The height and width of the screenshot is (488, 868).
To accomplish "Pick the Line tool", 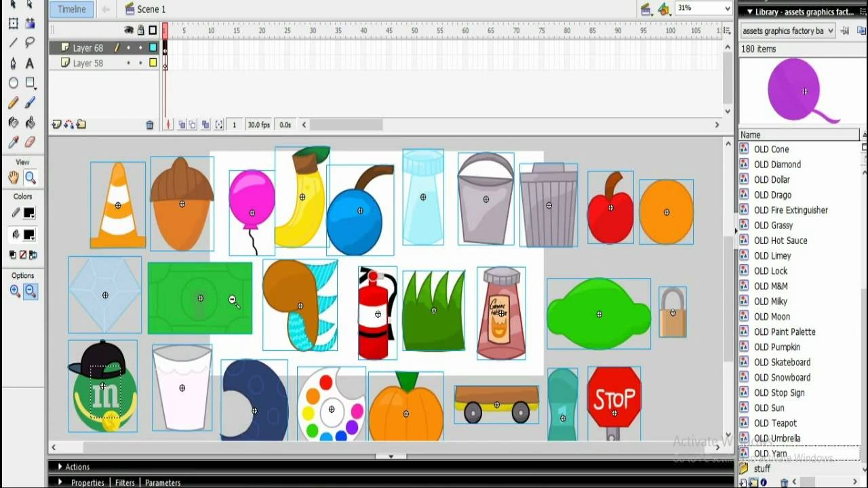I will 14,43.
